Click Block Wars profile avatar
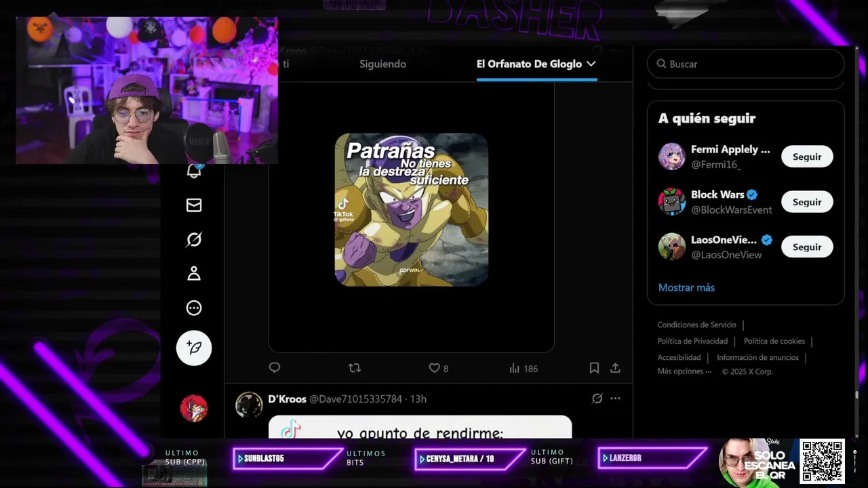The height and width of the screenshot is (488, 868). [x=671, y=202]
